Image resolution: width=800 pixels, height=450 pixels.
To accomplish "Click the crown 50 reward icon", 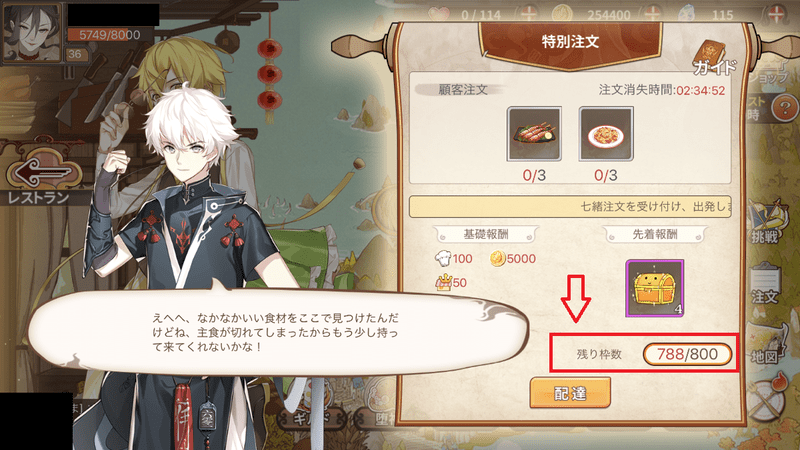I will pos(443,282).
